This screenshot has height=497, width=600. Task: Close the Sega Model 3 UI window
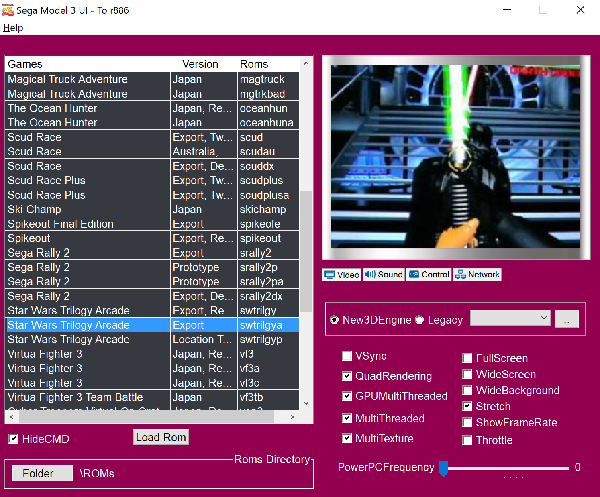click(x=580, y=10)
